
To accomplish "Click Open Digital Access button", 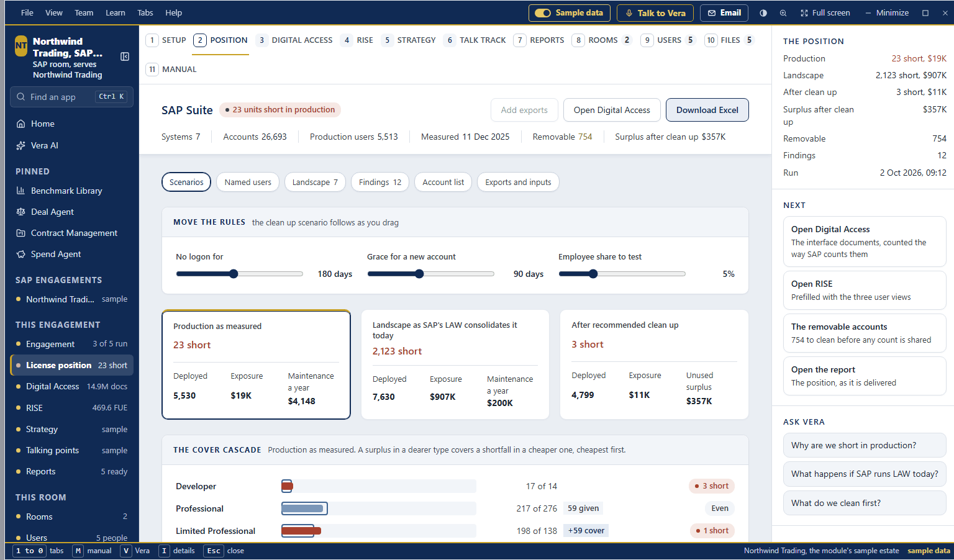I will [x=612, y=110].
